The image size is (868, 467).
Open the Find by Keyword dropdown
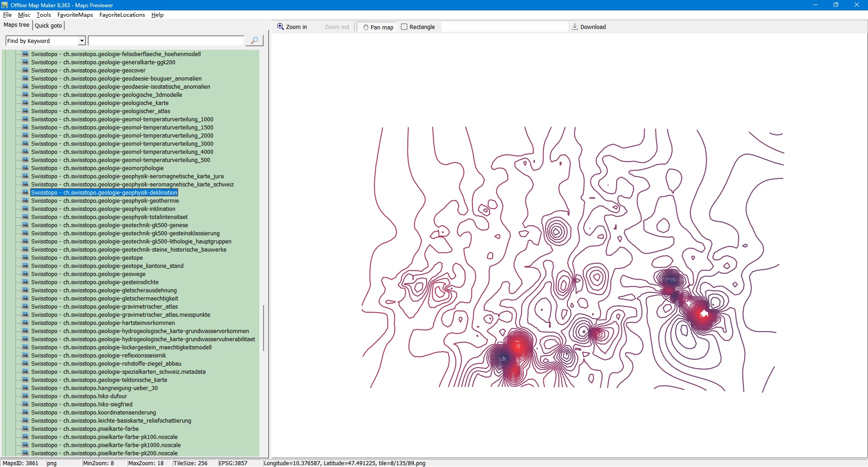(x=82, y=41)
